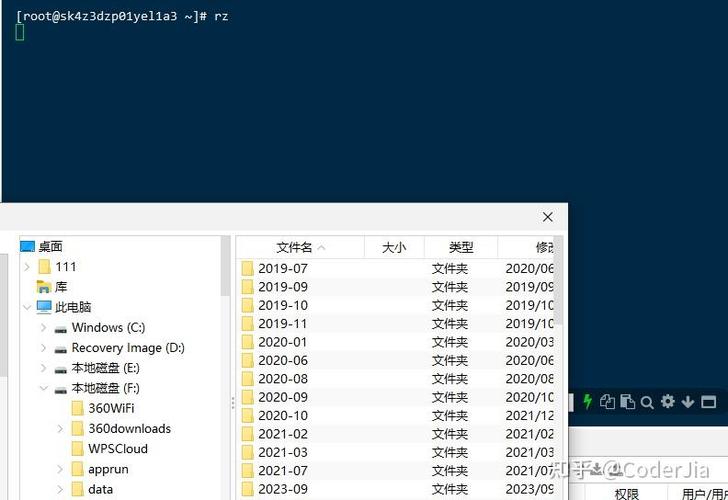
Task: Close the file selection dialog
Action: tap(547, 217)
